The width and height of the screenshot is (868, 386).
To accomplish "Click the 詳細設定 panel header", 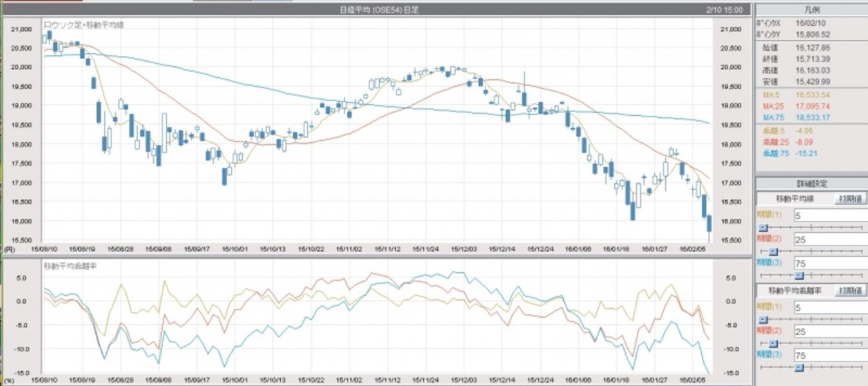I will tap(811, 183).
